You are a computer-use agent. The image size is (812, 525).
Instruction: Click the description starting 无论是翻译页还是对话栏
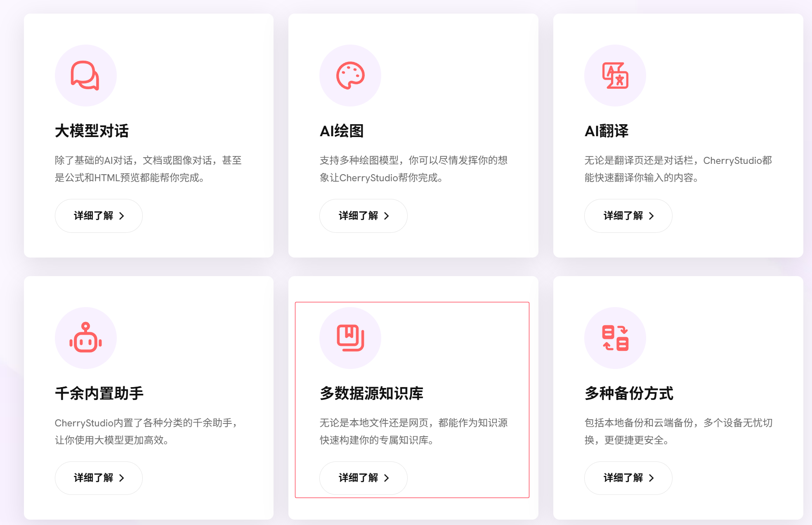point(678,169)
